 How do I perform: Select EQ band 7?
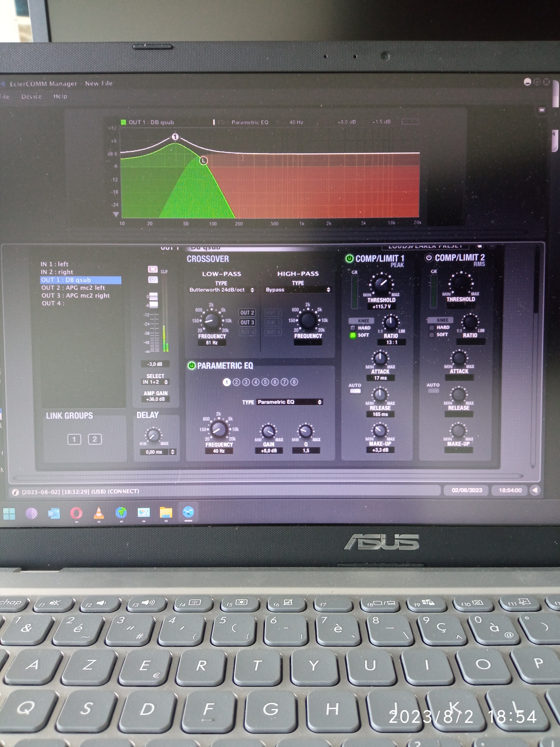[x=284, y=382]
